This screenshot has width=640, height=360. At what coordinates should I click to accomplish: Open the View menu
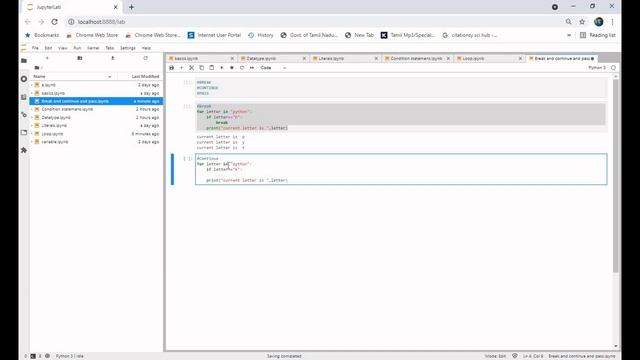coord(62,48)
